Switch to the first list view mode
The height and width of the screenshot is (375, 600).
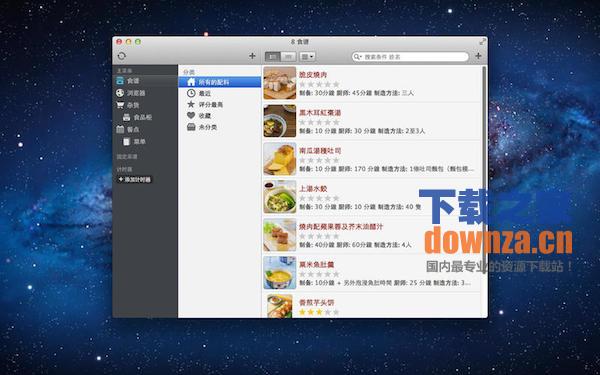click(x=273, y=56)
